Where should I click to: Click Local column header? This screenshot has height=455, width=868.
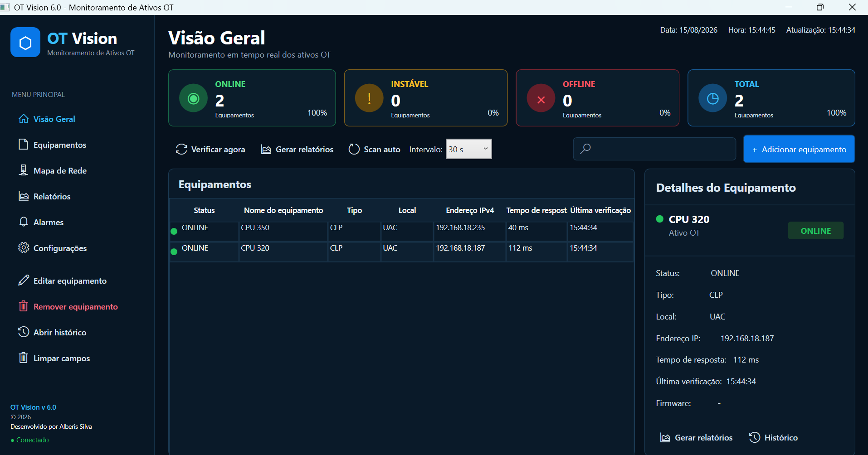(x=407, y=210)
